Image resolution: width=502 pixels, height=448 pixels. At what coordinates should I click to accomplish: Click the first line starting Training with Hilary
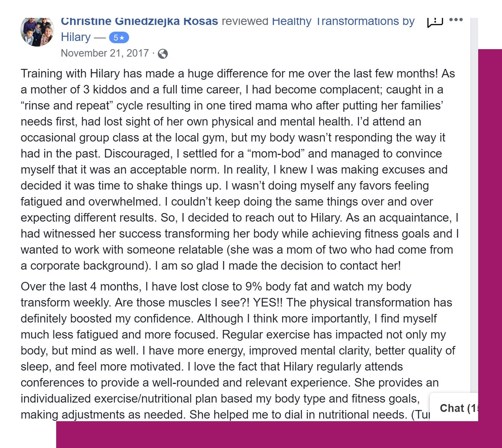coord(238,73)
